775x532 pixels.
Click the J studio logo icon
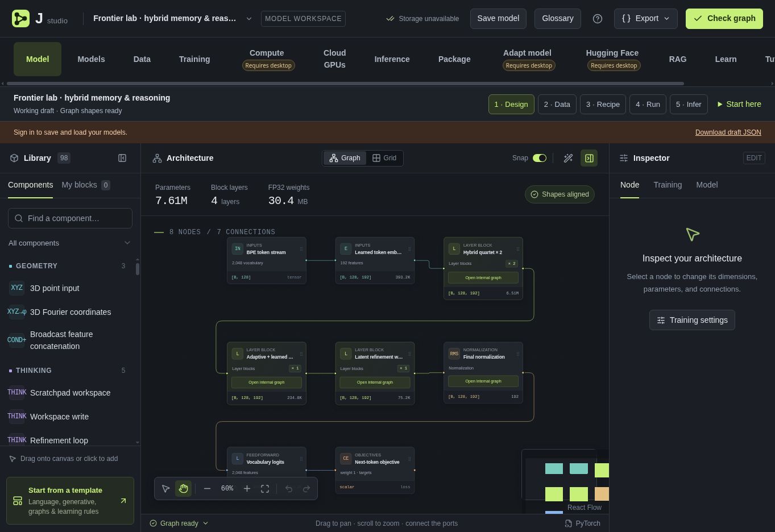pos(20,19)
